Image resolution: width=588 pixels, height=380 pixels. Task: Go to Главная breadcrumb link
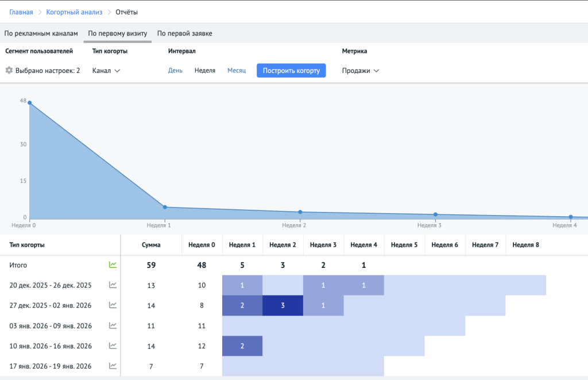(x=21, y=12)
